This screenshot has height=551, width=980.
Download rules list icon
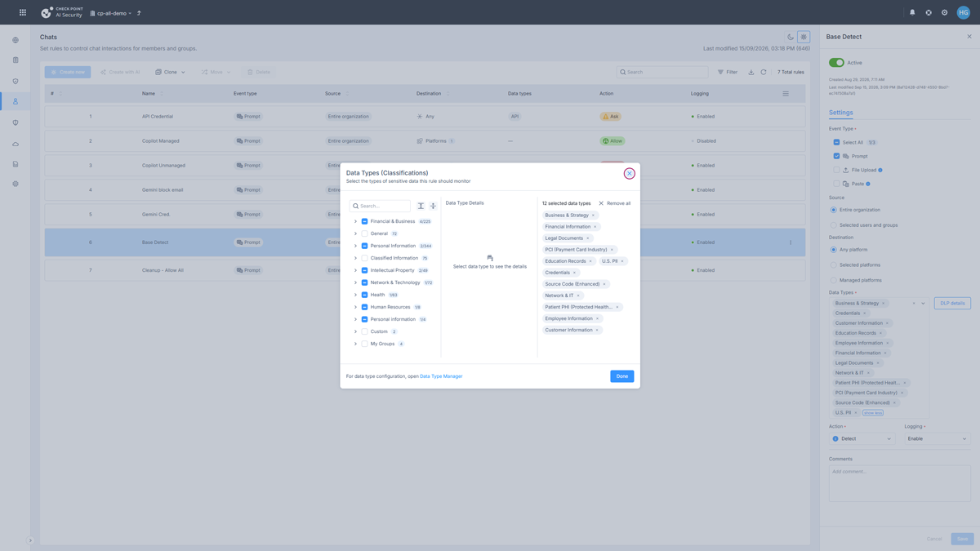tap(751, 72)
